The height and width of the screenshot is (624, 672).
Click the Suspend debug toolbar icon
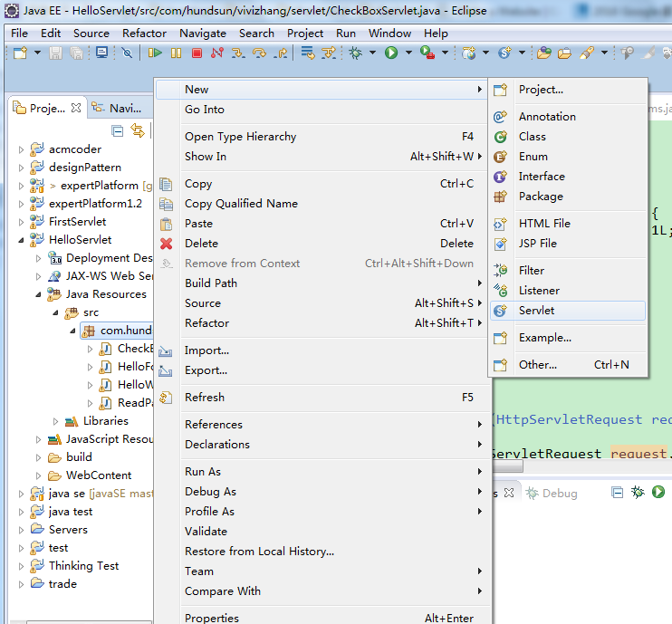click(176, 53)
